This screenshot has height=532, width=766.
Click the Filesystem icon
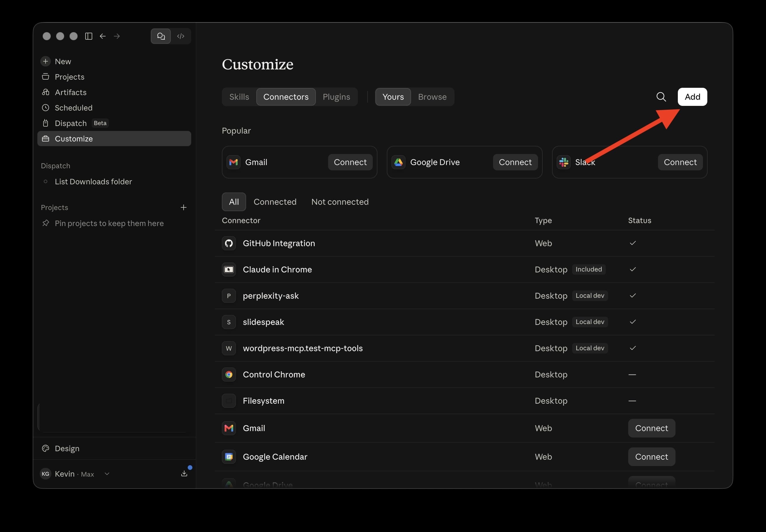[x=229, y=401]
